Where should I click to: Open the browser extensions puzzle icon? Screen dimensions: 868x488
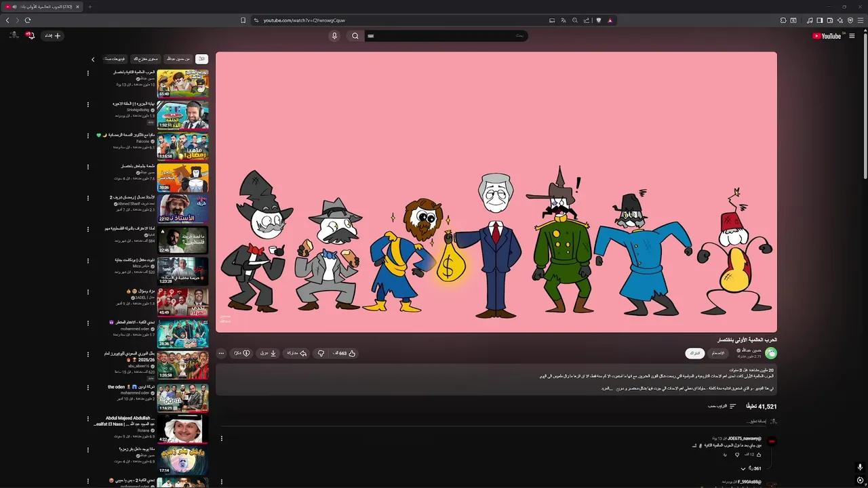783,20
